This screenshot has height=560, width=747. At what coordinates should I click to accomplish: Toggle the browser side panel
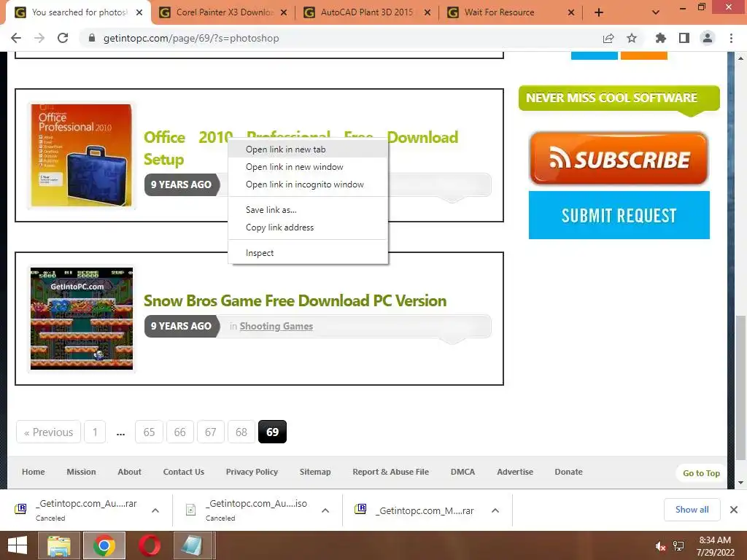click(684, 38)
